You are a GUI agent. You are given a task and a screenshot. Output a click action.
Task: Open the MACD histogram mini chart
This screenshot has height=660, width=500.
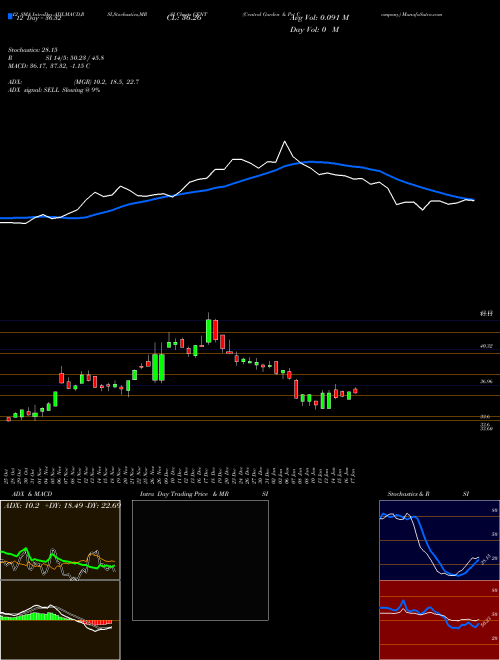coord(60,620)
